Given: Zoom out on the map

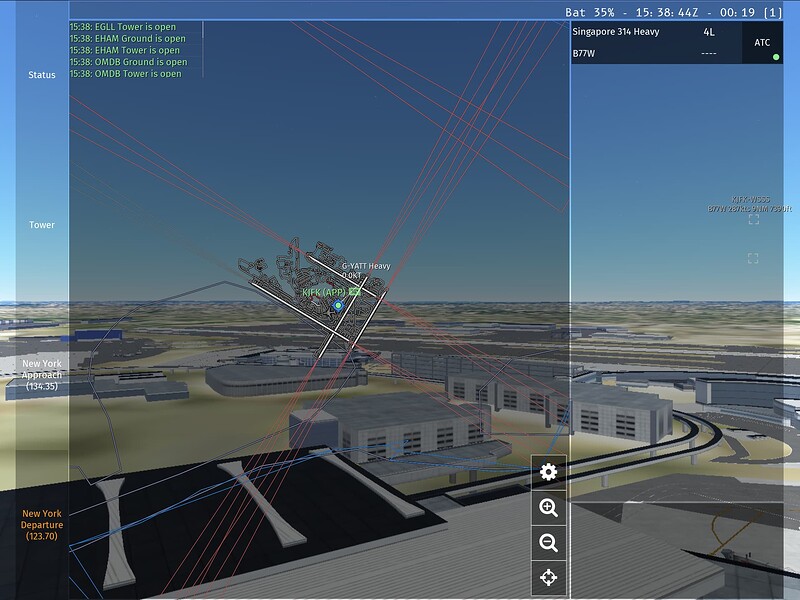Looking at the screenshot, I should pos(548,542).
